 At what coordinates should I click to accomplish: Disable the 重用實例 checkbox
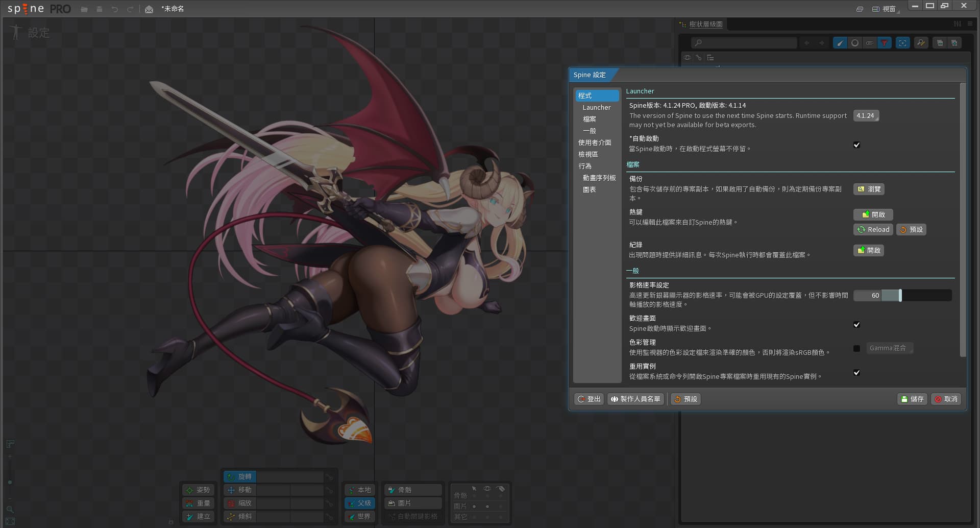pos(856,373)
